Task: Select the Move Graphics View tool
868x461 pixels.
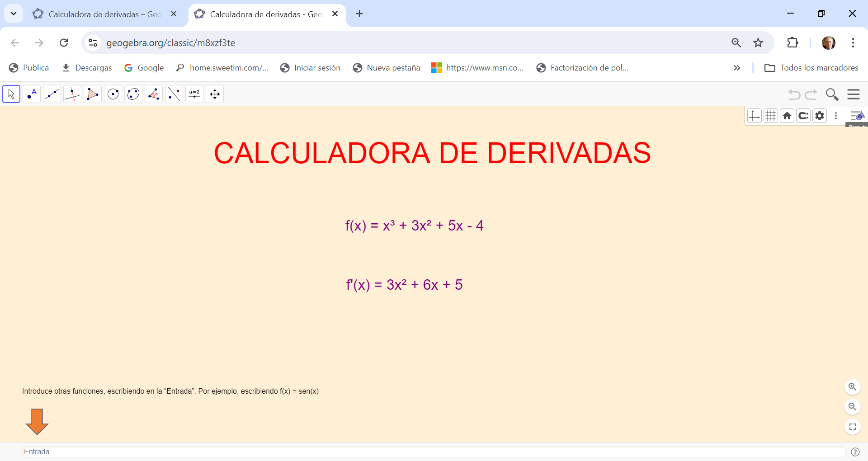Action: click(215, 94)
